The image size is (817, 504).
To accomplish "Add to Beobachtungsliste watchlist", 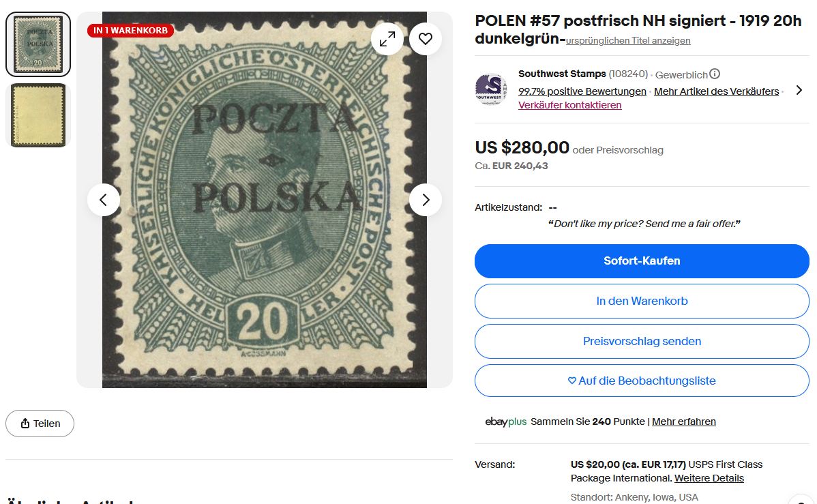I will pos(642,381).
